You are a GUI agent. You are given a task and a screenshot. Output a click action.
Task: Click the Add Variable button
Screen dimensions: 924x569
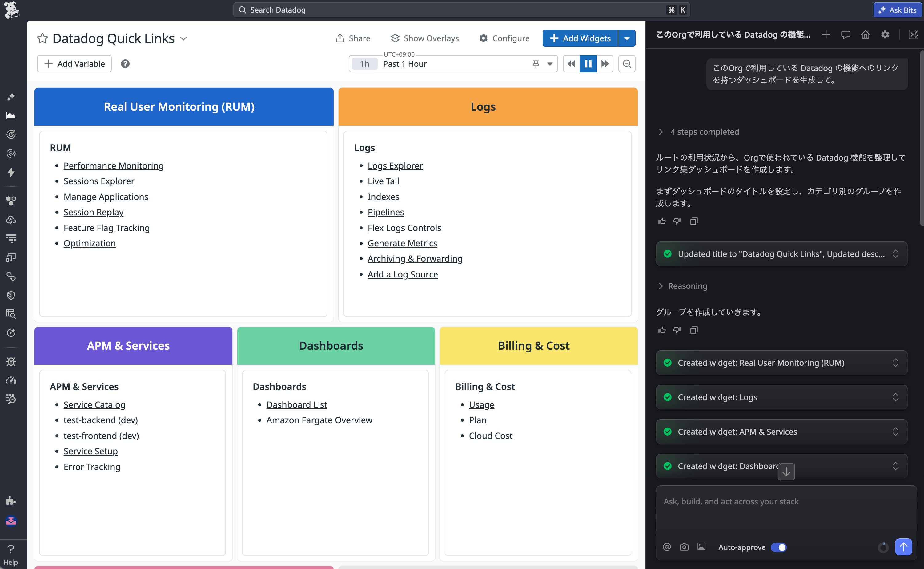(x=74, y=64)
